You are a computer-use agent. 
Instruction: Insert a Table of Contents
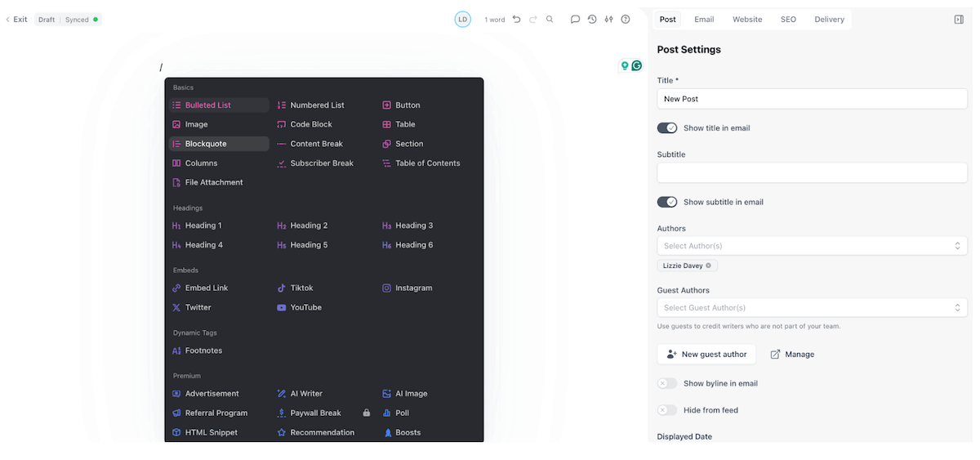[x=421, y=163]
